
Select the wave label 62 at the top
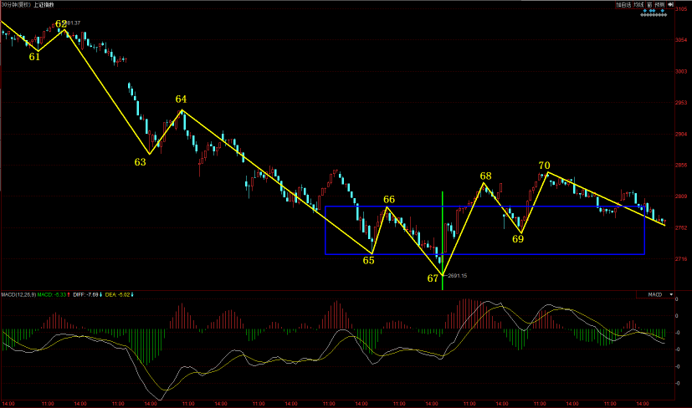point(61,23)
